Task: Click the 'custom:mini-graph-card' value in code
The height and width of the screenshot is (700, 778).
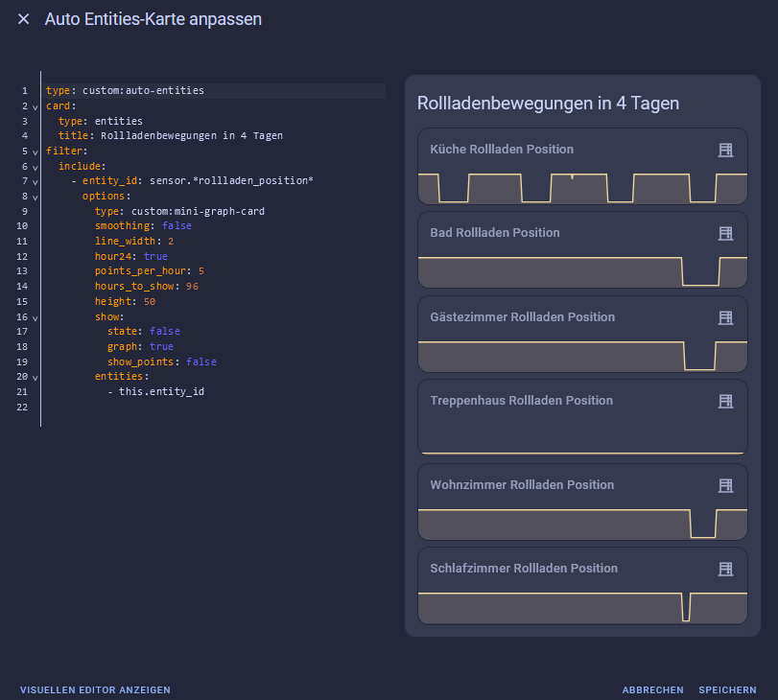Action: (x=198, y=211)
